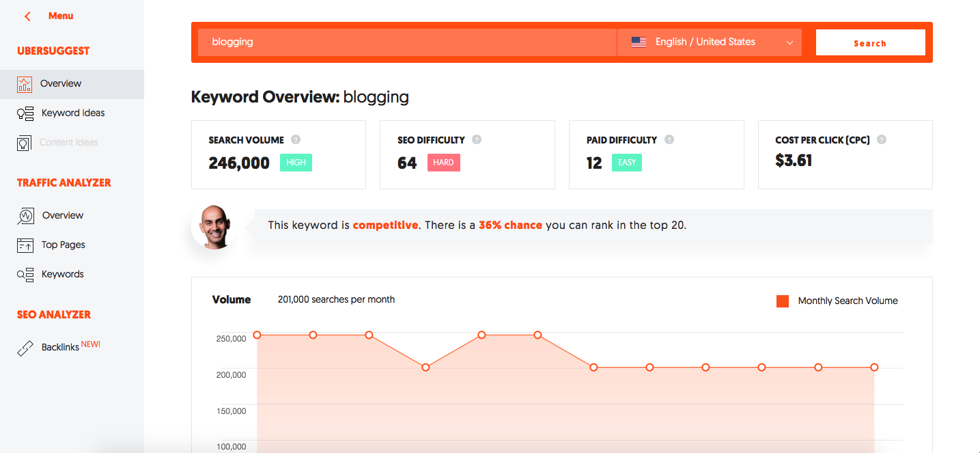Image resolution: width=980 pixels, height=453 pixels.
Task: Click the SEO ANALYZER section heading
Action: pos(54,314)
